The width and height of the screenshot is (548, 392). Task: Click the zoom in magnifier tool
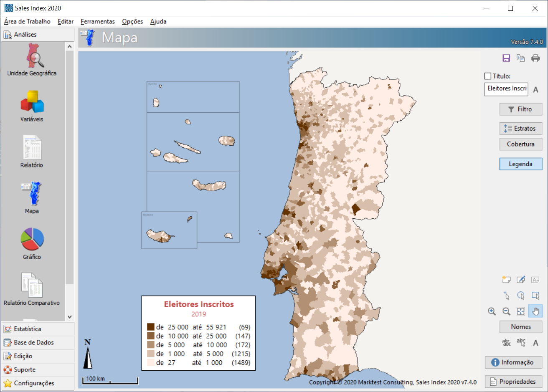pos(492,311)
